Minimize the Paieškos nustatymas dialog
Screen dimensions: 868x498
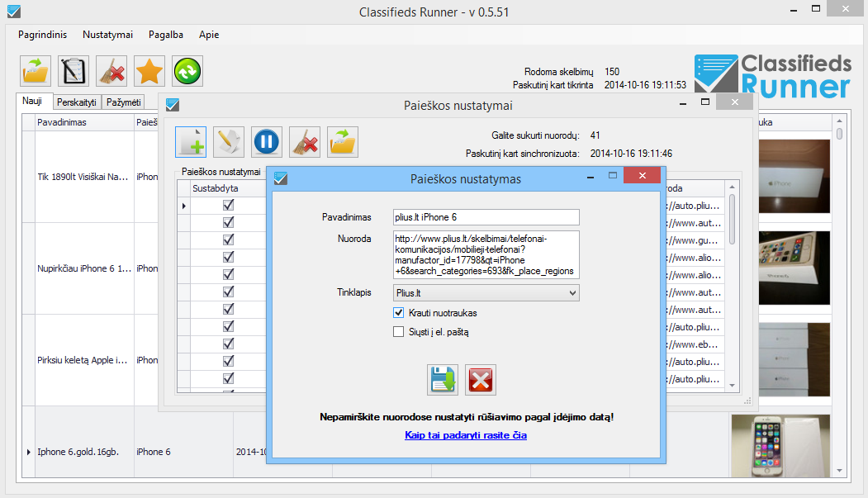591,177
